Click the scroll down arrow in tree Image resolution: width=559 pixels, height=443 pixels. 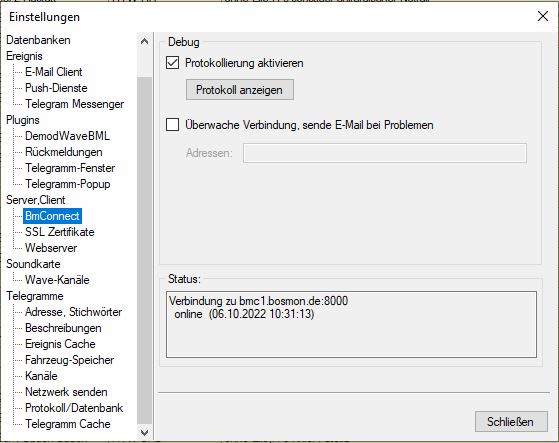tap(144, 432)
